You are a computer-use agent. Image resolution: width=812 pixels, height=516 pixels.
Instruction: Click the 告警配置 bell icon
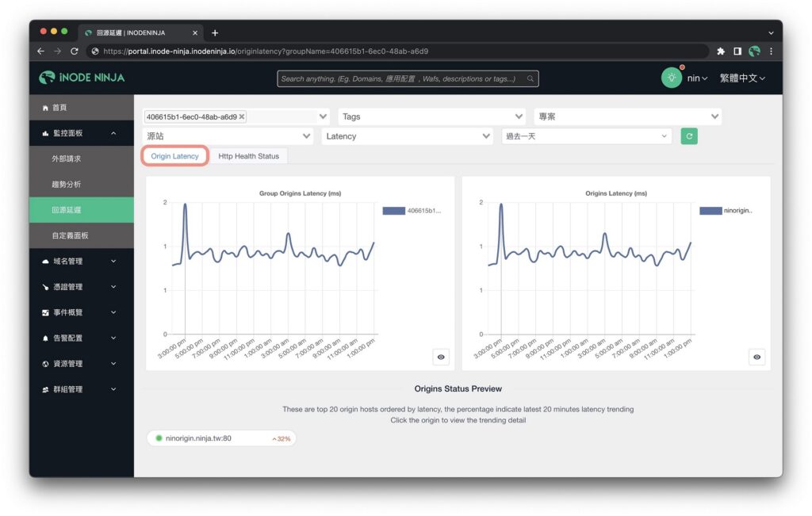45,338
